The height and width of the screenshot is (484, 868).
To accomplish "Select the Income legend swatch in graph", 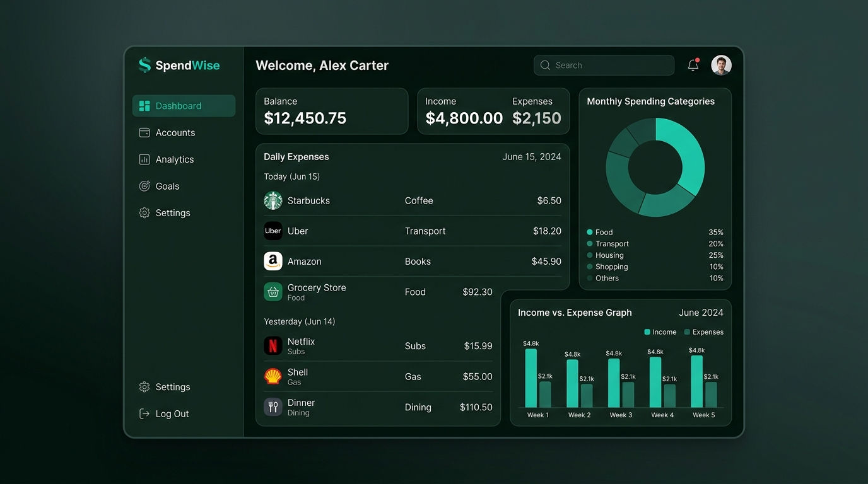I will click(x=647, y=332).
